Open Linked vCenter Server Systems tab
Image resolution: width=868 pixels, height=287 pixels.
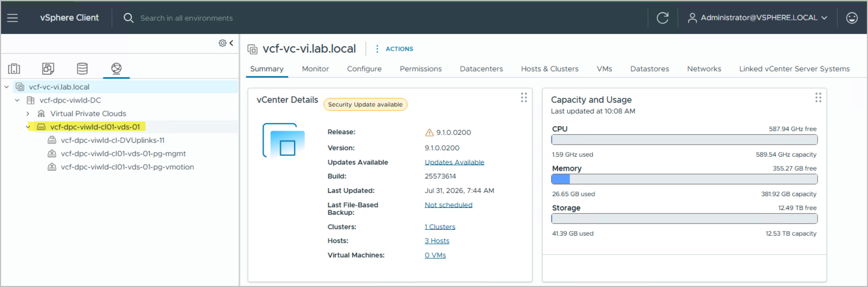click(x=794, y=69)
